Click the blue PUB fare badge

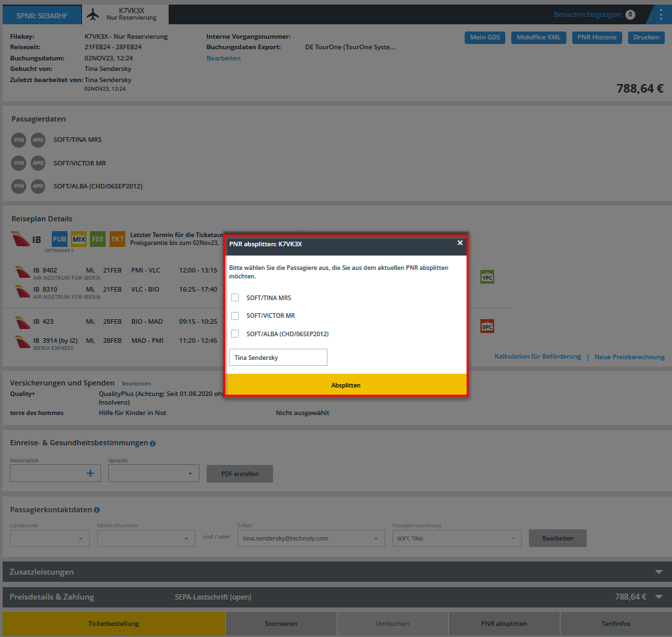coord(60,239)
